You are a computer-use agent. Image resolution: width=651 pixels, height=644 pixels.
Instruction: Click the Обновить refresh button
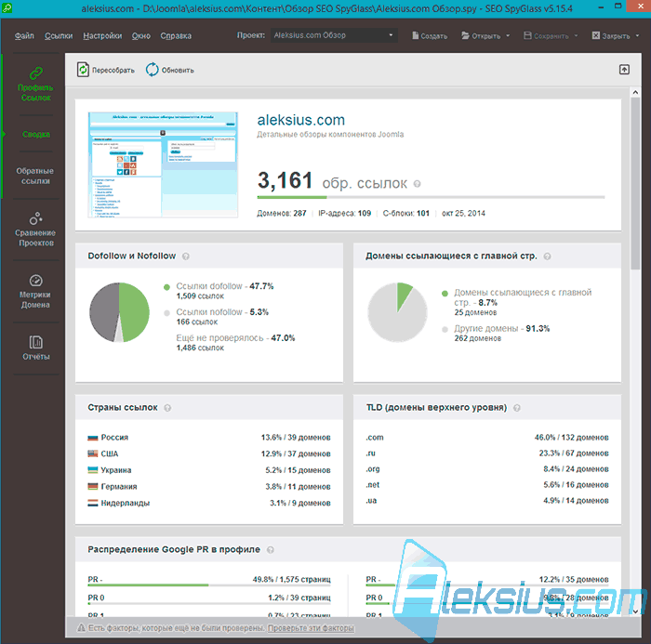pos(170,70)
